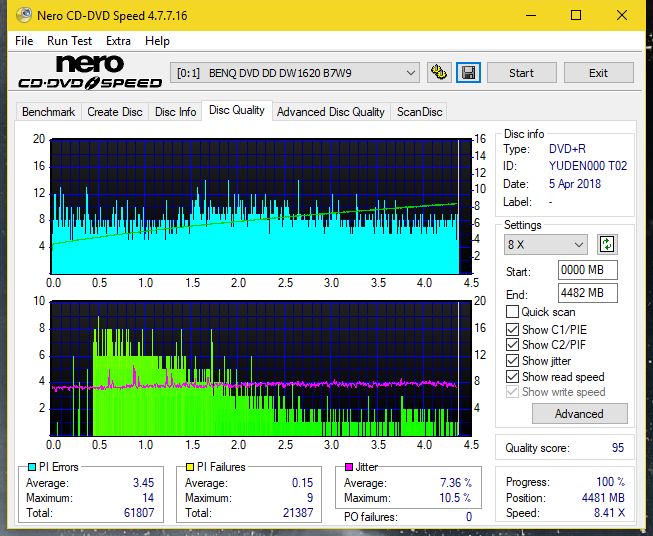Image resolution: width=653 pixels, height=536 pixels.
Task: Open the Extra menu
Action: tap(118, 41)
